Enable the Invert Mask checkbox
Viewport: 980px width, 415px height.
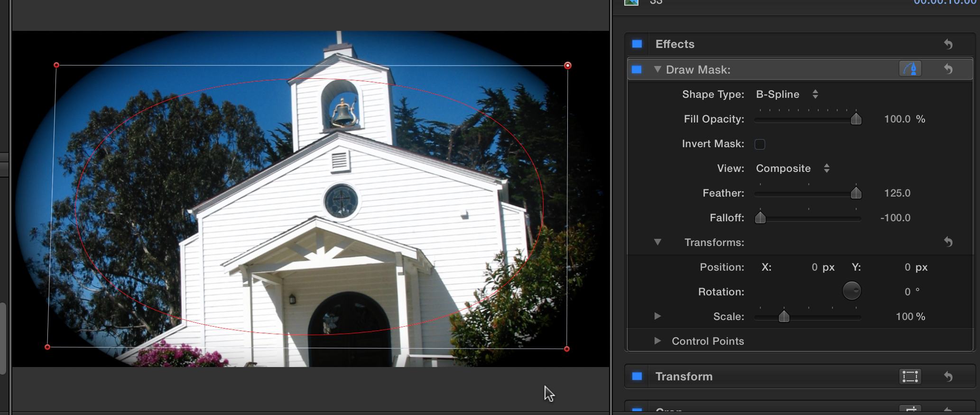(760, 144)
